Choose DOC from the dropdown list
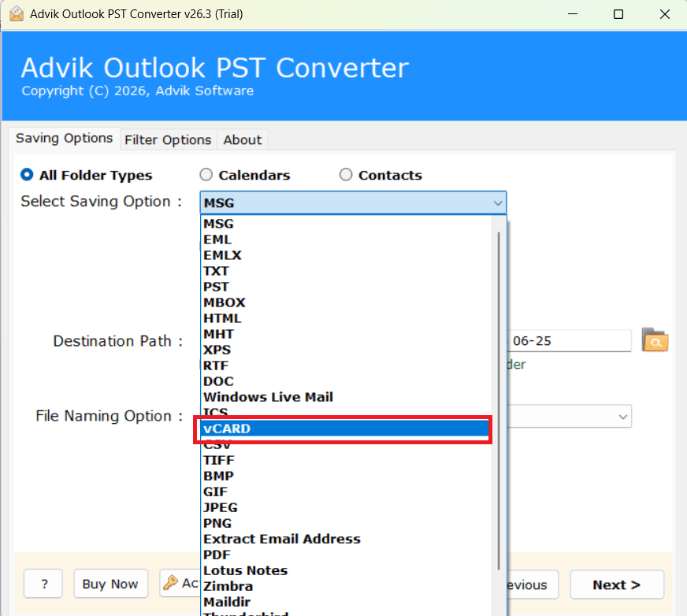This screenshot has width=687, height=616. click(346, 381)
